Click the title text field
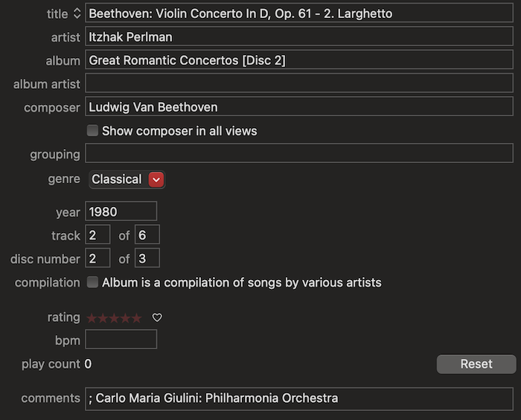Image resolution: width=521 pixels, height=420 pixels. 298,13
